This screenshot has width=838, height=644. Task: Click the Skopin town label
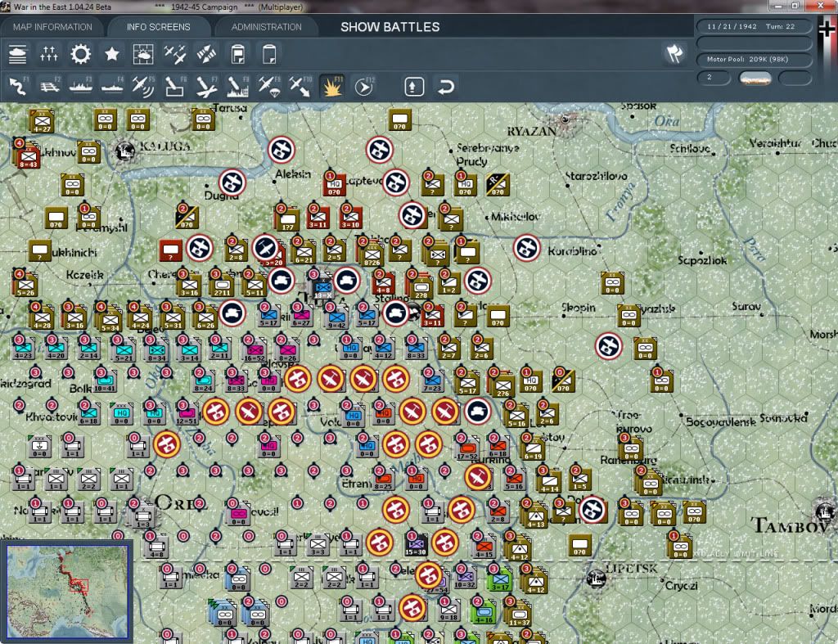tap(579, 308)
